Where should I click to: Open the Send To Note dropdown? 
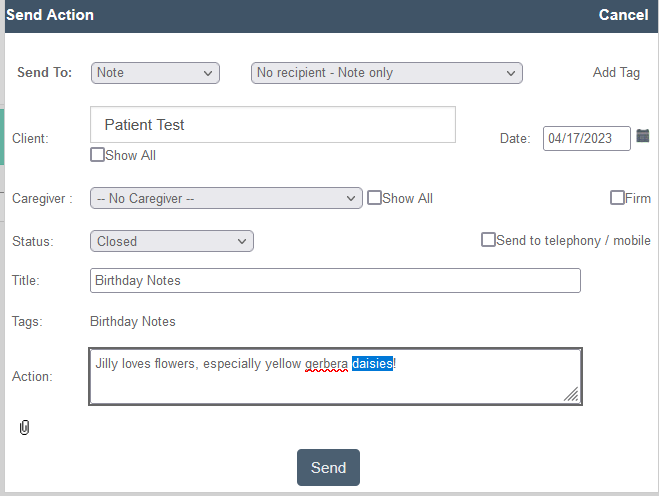pos(155,73)
